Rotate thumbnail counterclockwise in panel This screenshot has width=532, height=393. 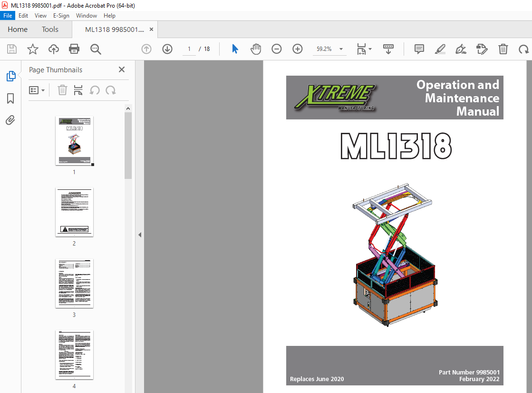[x=95, y=90]
